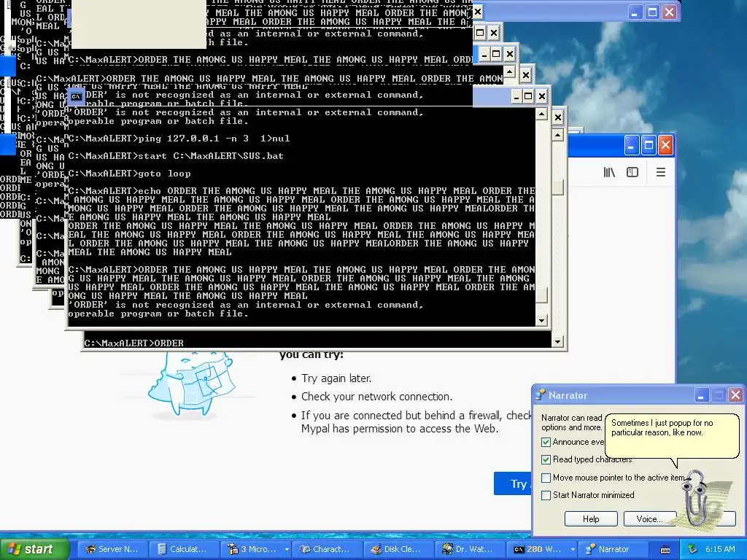Viewport: 747px width, 560px height.
Task: Click the Mypal error page mascot illustration
Action: click(190, 384)
